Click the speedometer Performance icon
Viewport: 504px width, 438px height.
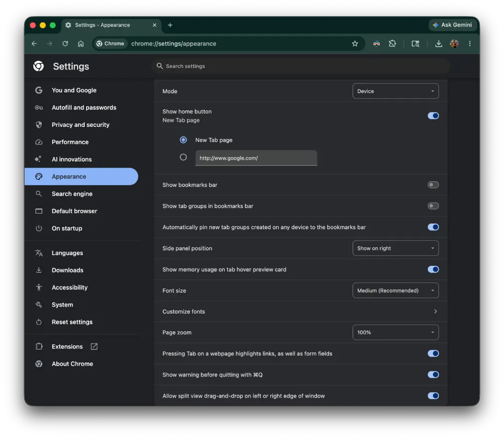tap(39, 142)
